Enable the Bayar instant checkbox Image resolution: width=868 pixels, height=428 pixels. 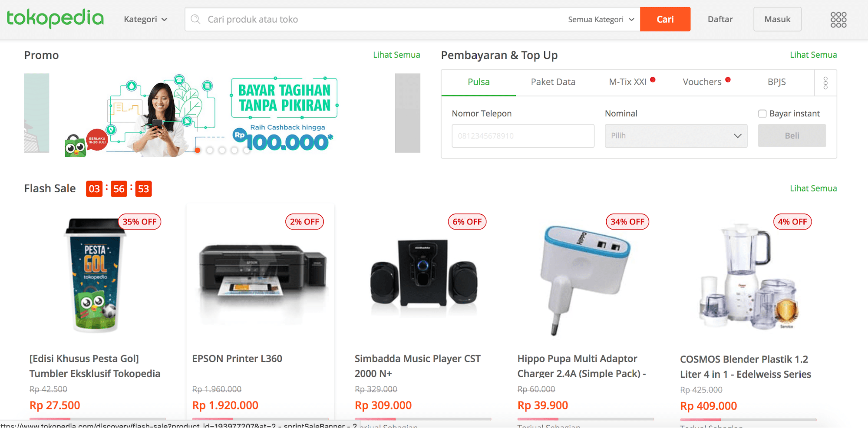click(762, 114)
